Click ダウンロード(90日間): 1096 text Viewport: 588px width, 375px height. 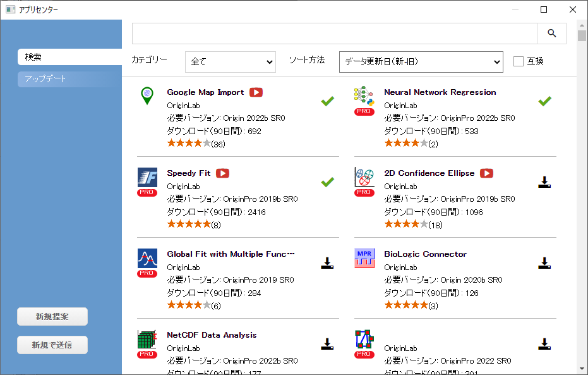pyautogui.click(x=433, y=212)
